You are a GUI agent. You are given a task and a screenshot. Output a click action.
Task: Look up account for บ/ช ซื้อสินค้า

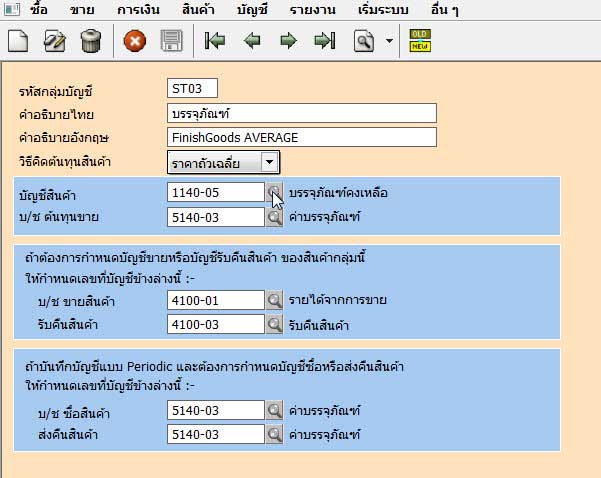(x=274, y=410)
